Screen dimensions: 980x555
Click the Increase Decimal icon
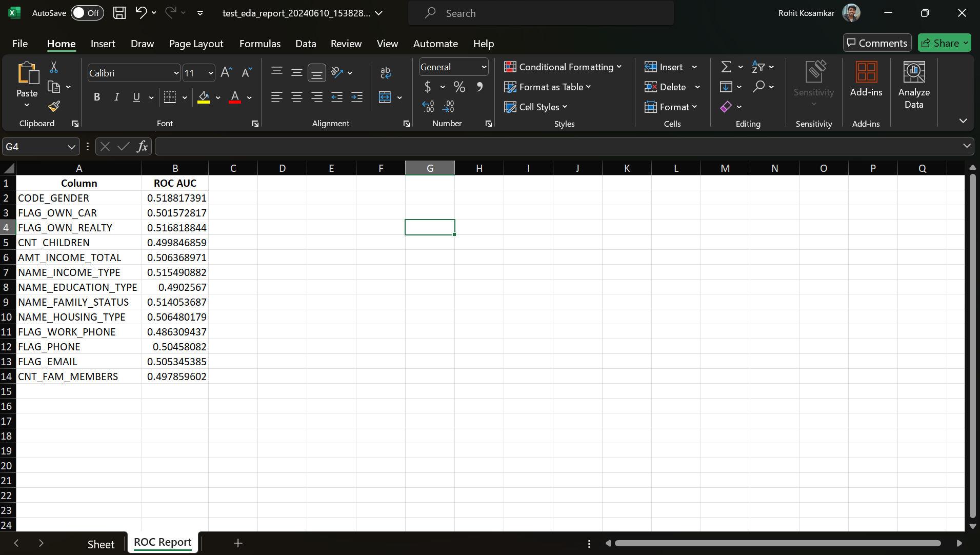click(x=428, y=106)
